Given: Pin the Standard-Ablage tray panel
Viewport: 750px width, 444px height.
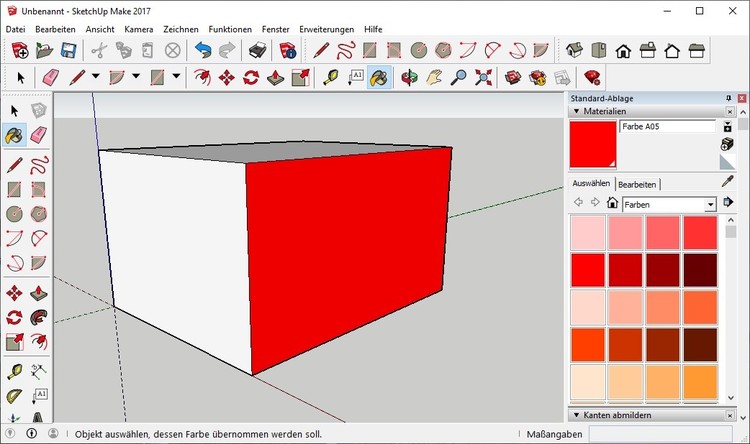Looking at the screenshot, I should click(x=728, y=98).
